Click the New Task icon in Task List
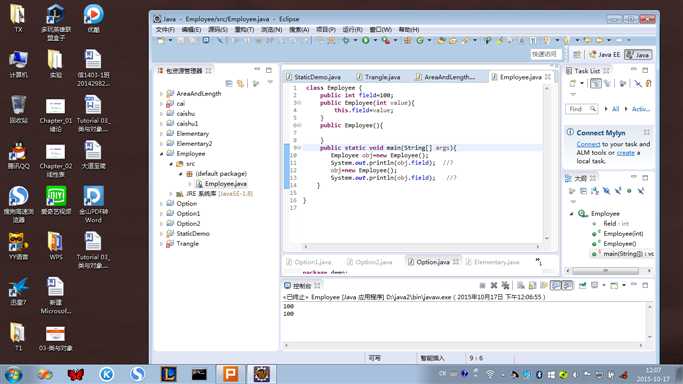Image resolution: width=683 pixels, height=384 pixels. tap(572, 83)
